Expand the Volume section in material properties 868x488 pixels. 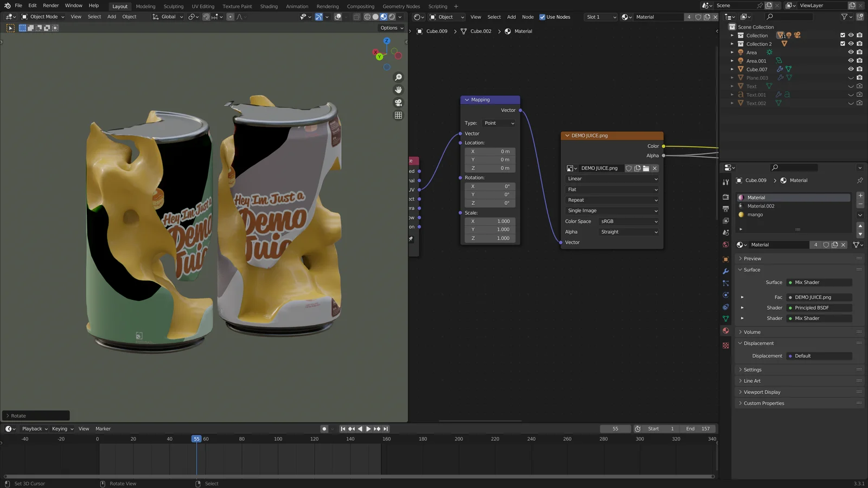click(750, 332)
